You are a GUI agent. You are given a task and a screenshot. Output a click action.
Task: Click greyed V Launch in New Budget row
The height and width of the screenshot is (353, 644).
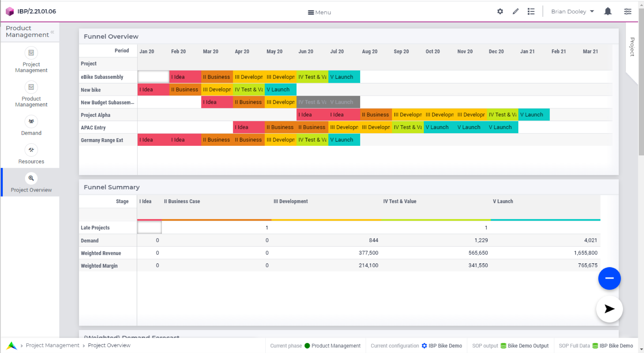coord(344,102)
